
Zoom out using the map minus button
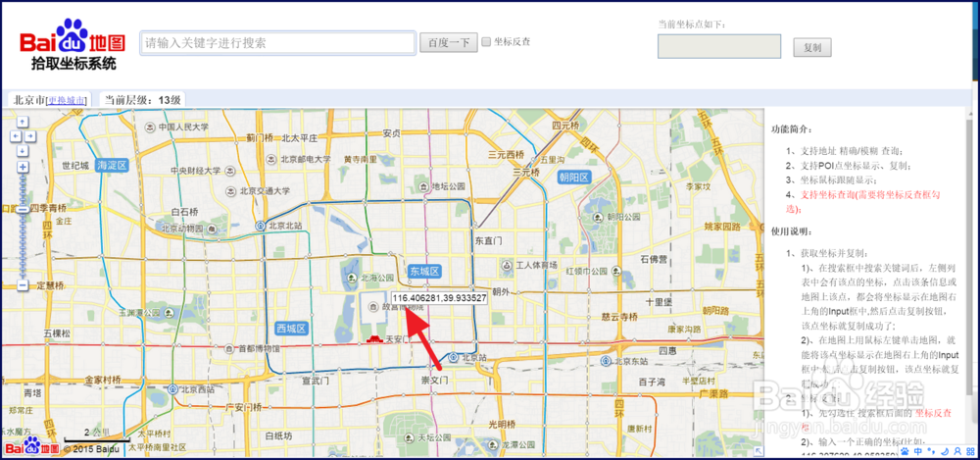23,285
